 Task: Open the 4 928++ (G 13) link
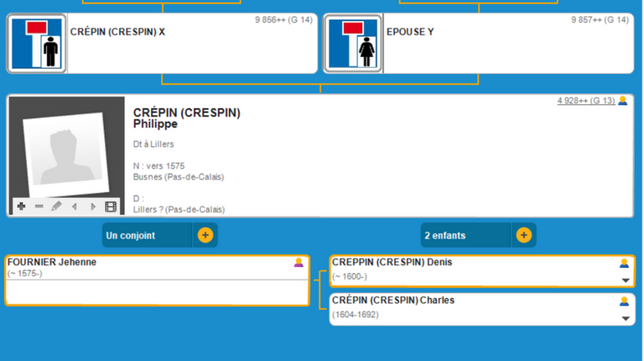(x=586, y=101)
